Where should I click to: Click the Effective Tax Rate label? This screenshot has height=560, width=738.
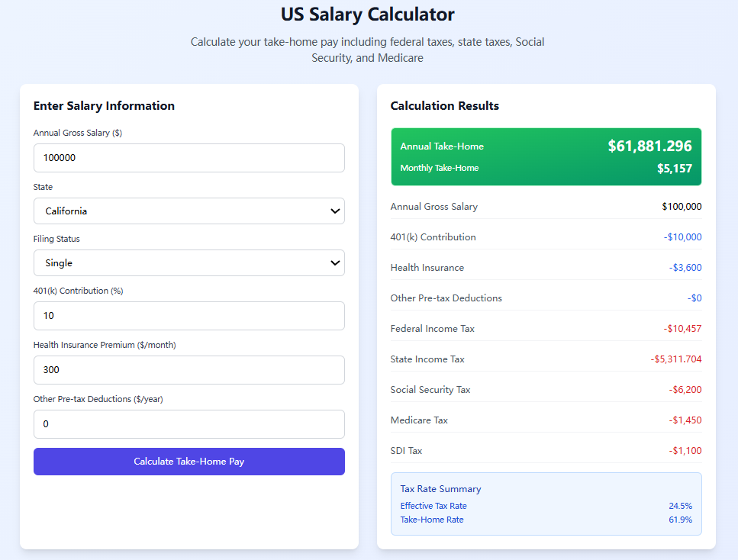click(433, 505)
